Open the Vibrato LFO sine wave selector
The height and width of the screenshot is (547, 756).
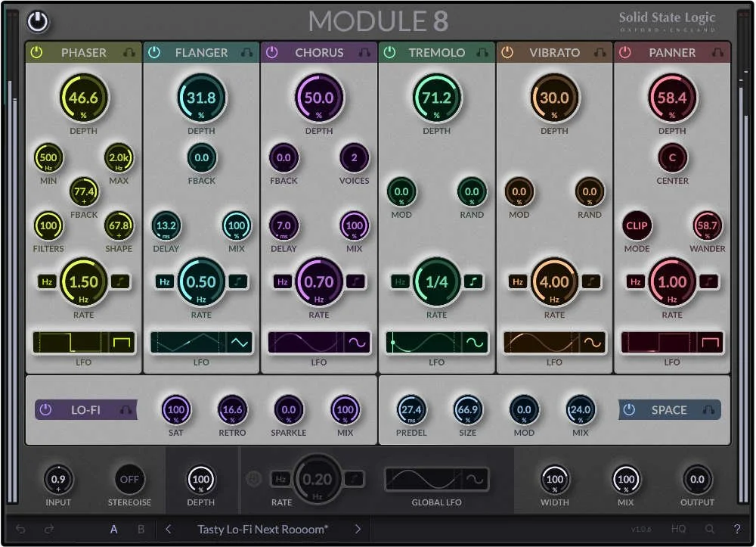[x=592, y=343]
